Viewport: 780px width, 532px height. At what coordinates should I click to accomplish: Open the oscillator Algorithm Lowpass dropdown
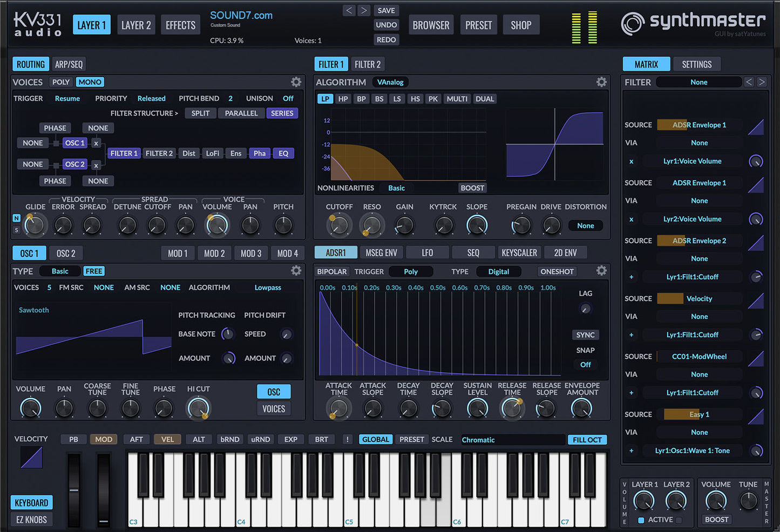point(268,288)
